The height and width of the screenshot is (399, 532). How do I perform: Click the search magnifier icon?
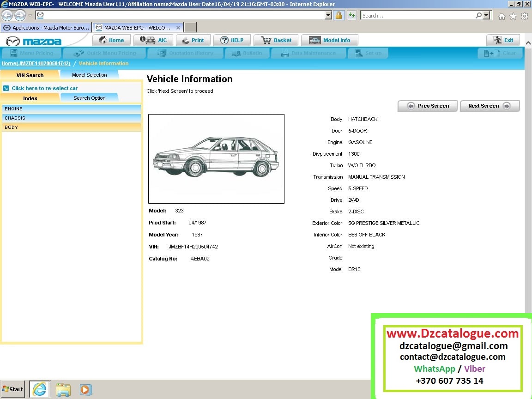pyautogui.click(x=478, y=15)
